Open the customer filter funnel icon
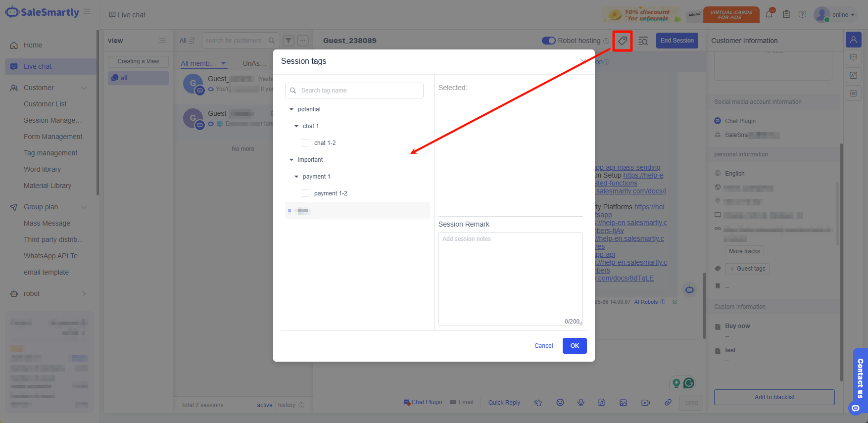868x423 pixels. [x=289, y=41]
